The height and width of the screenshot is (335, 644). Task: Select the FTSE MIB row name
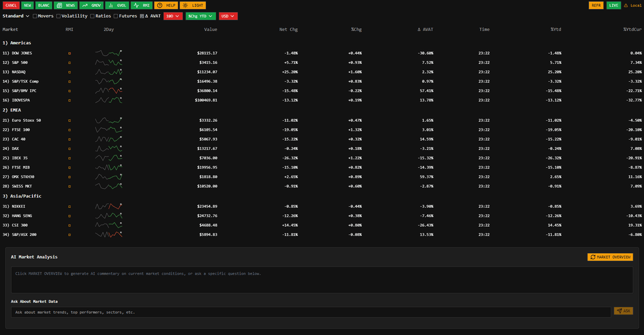point(20,167)
